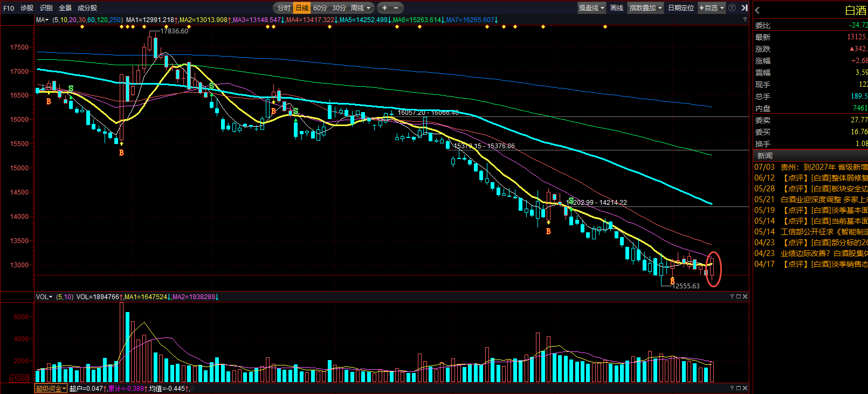Collapse the side panel with the skip-arrow icon
Viewport: 868px width, 394px height.
[744, 8]
